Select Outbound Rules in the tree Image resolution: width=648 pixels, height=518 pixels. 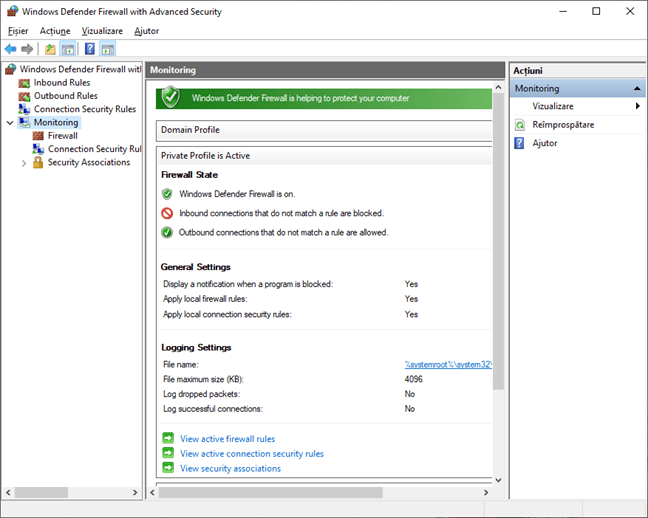coord(66,96)
